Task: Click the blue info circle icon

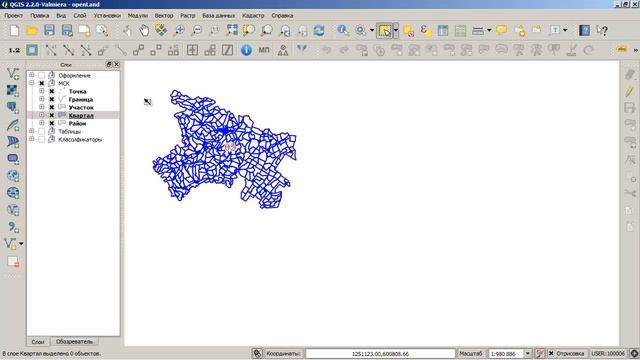Action: point(246,50)
